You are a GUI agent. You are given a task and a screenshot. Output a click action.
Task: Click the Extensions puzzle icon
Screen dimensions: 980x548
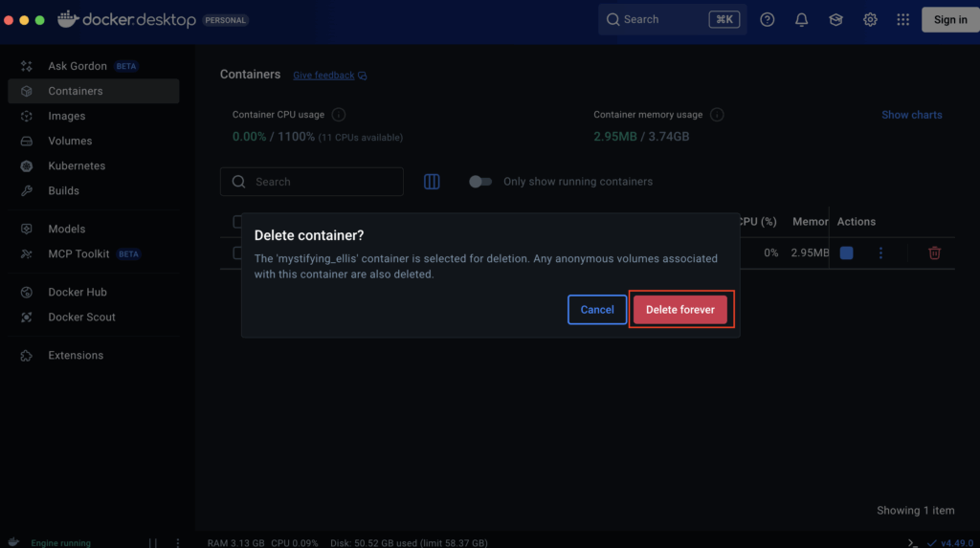28,355
